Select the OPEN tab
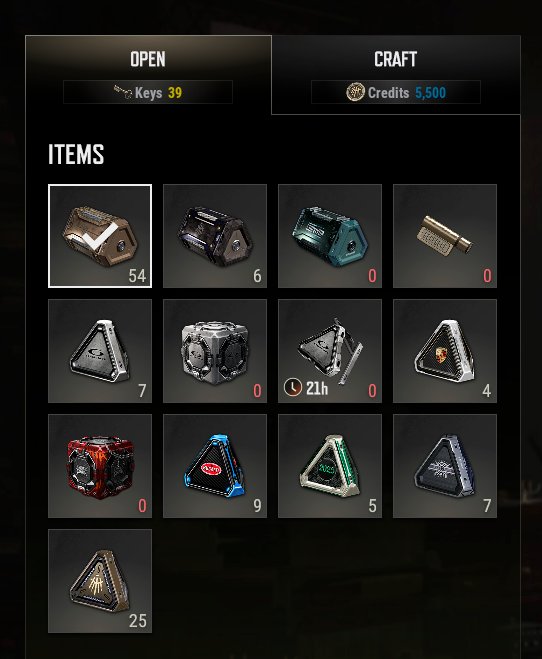This screenshot has width=542, height=659. 148,75
